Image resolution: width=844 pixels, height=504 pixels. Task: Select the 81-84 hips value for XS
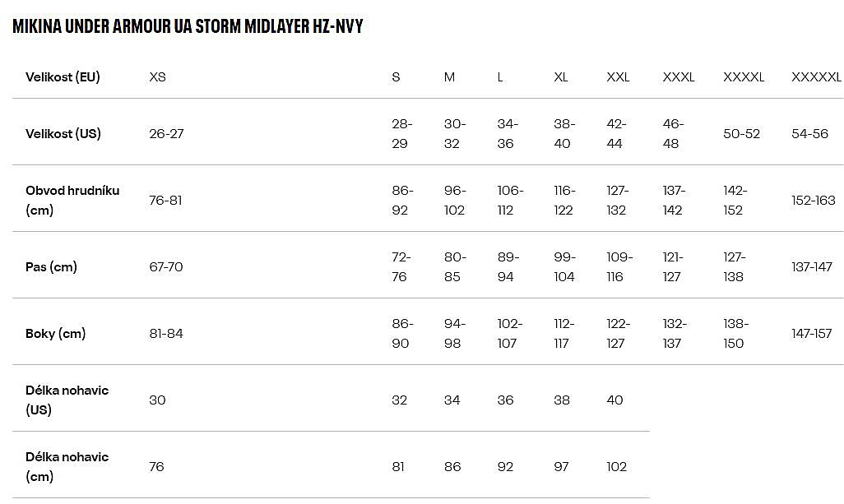(166, 334)
